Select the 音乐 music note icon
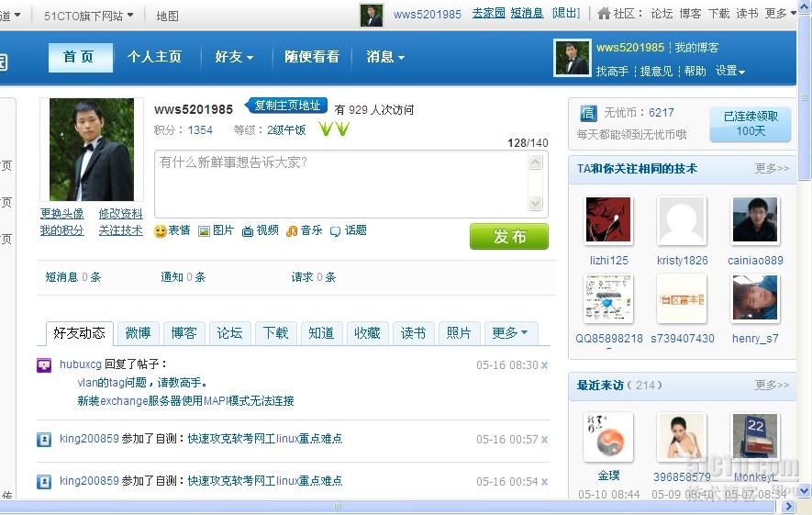 [292, 231]
